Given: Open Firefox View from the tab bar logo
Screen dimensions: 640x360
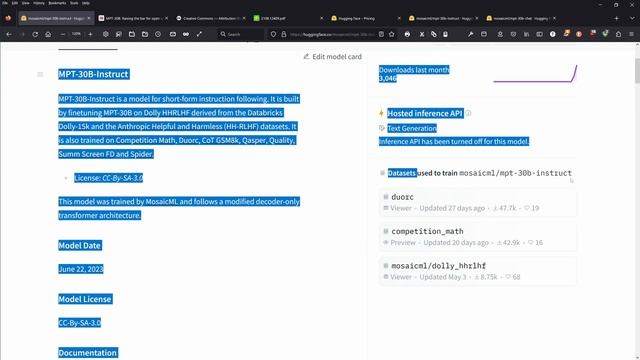Looking at the screenshot, I should pyautogui.click(x=8, y=18).
